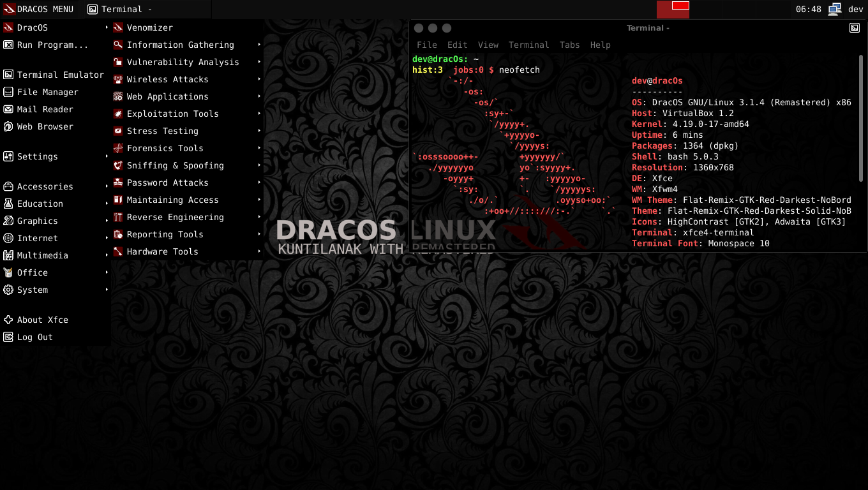Open the Multimedia category
Screen dimensions: 868x490
coord(56,255)
